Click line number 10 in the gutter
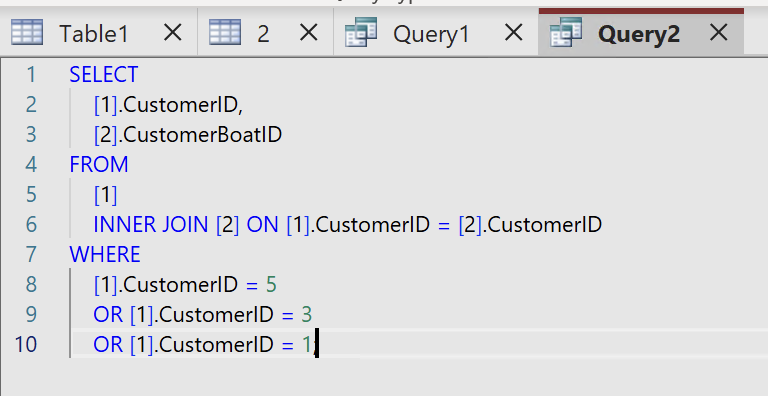This screenshot has width=768, height=396. pyautogui.click(x=26, y=345)
